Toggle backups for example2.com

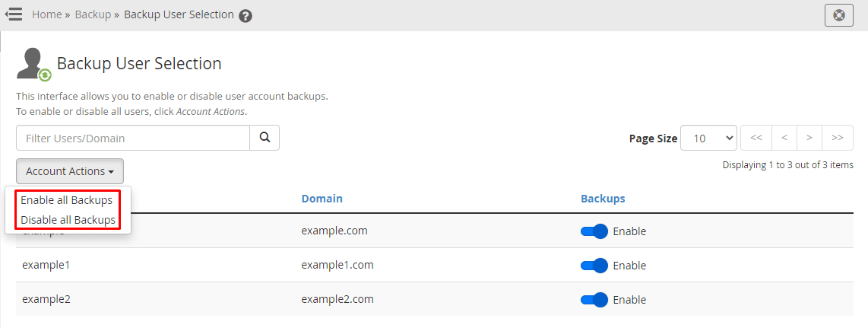coord(594,300)
